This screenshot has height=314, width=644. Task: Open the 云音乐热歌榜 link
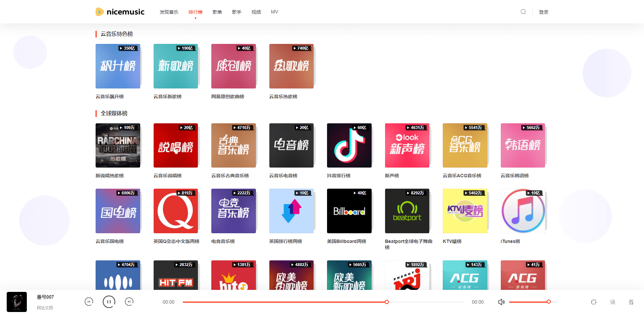[x=283, y=97]
